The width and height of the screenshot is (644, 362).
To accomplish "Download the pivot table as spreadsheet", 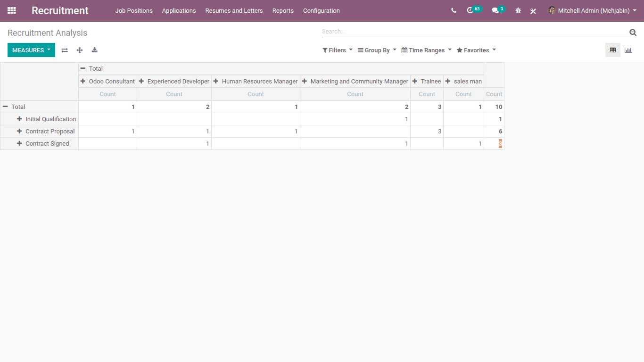I will [x=95, y=50].
